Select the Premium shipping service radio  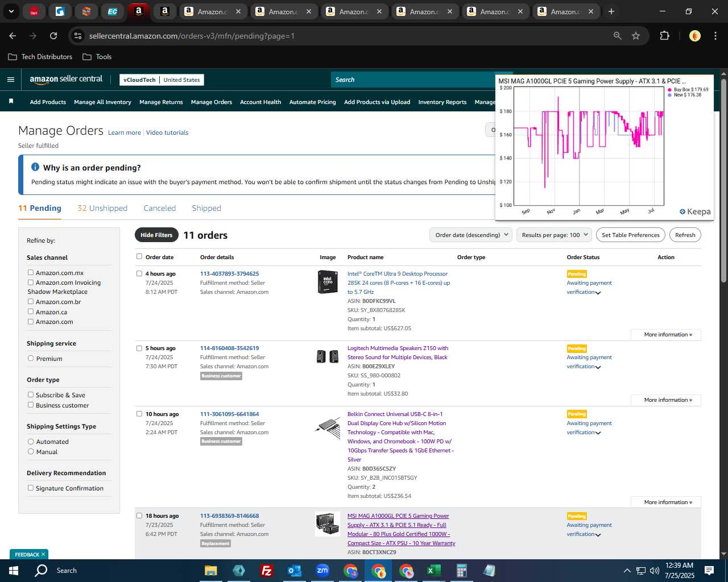coord(31,358)
